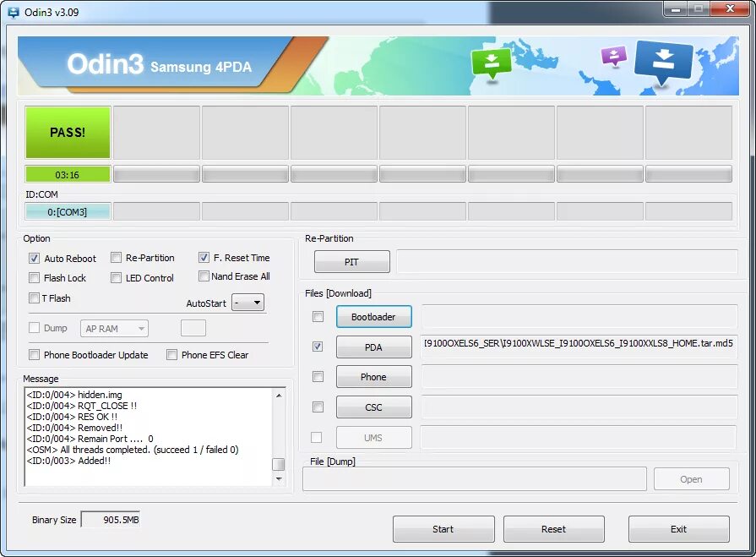The height and width of the screenshot is (557, 756).
Task: Tick the checkbox beside Phone button
Action: [x=318, y=377]
